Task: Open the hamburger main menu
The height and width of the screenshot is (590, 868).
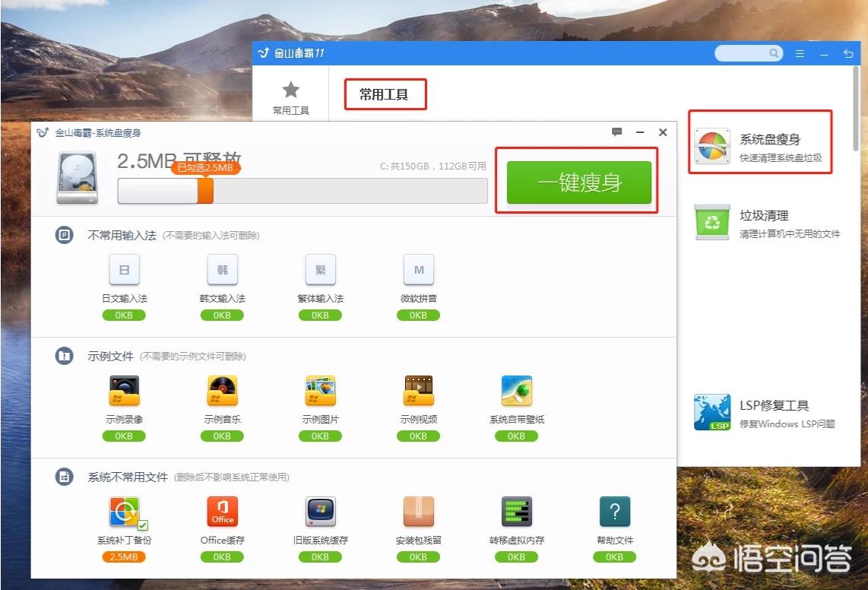Action: click(800, 53)
